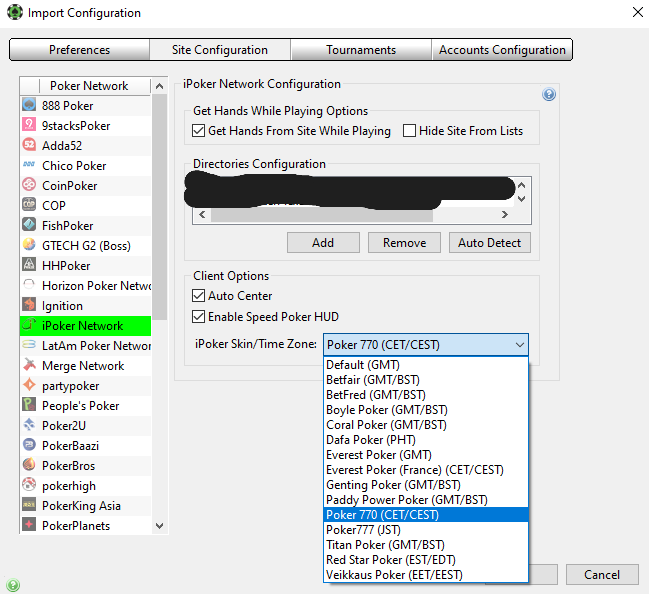
Task: Click the poker network list scrollbar thumb
Action: pos(159,207)
